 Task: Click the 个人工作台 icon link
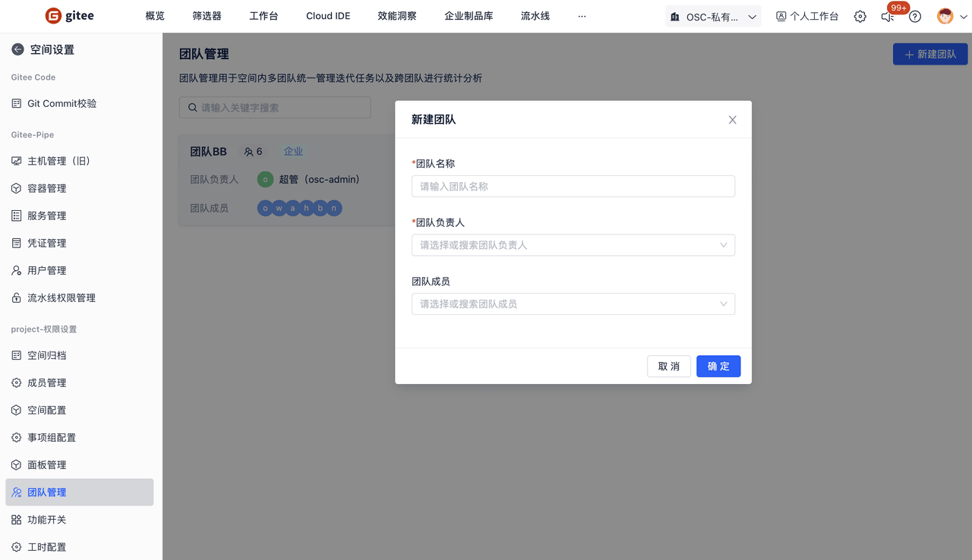[x=806, y=16]
